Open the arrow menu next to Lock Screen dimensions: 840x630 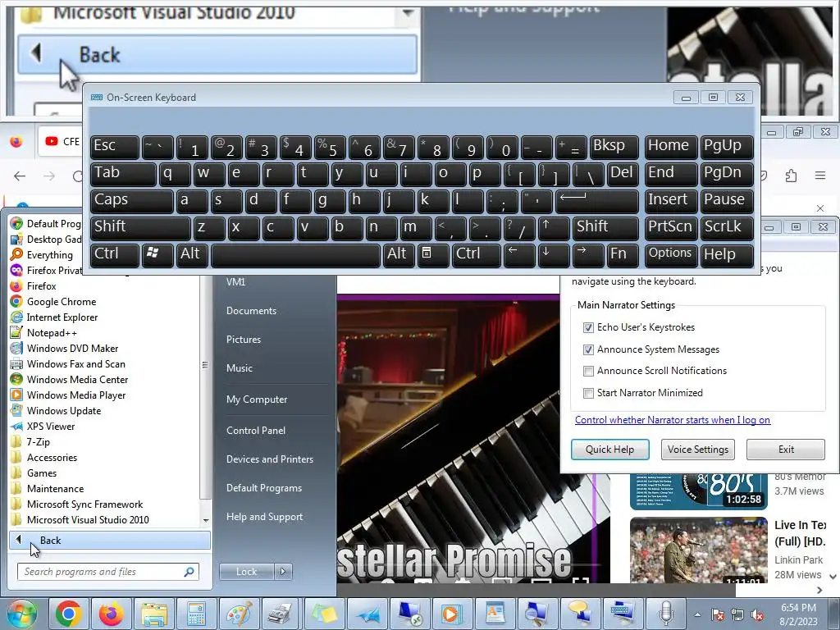(283, 572)
